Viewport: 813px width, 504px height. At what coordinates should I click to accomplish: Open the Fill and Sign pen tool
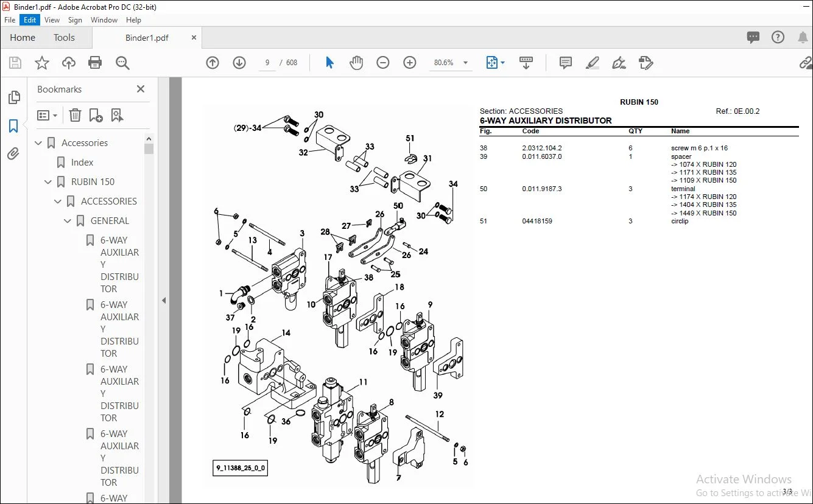point(619,63)
